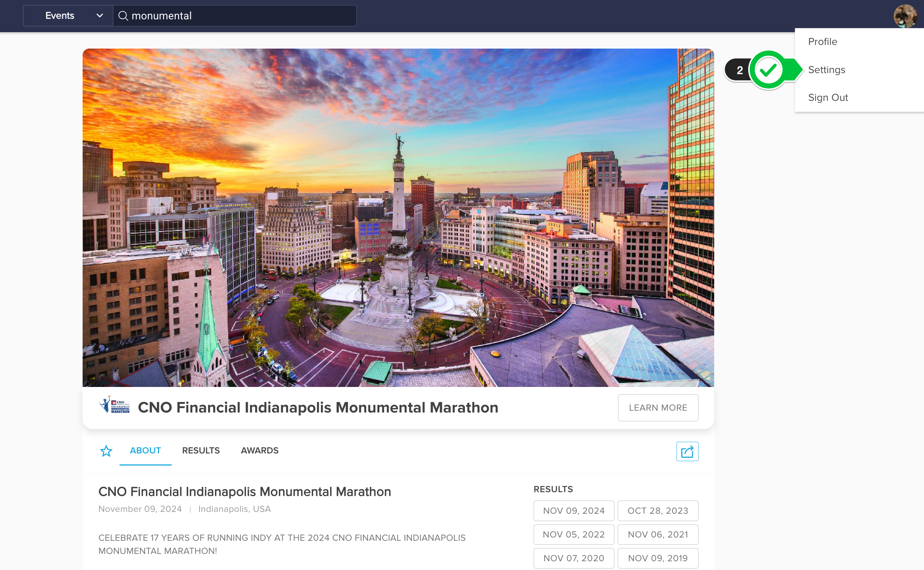View NOV 09, 2024 results
The image size is (924, 570).
click(x=573, y=511)
